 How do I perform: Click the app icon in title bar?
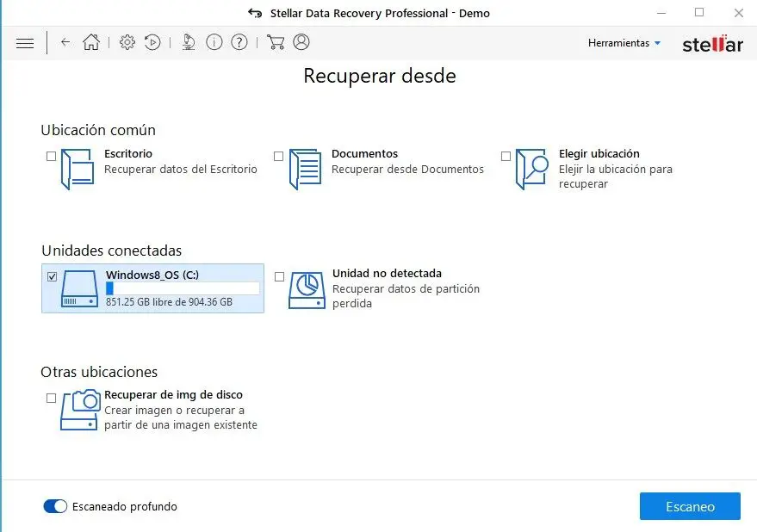coord(255,13)
